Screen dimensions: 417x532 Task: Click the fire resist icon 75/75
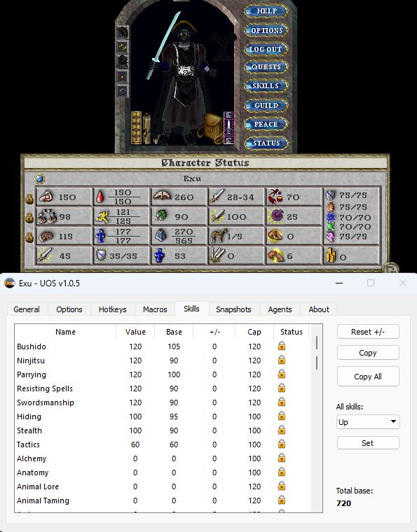pos(330,207)
